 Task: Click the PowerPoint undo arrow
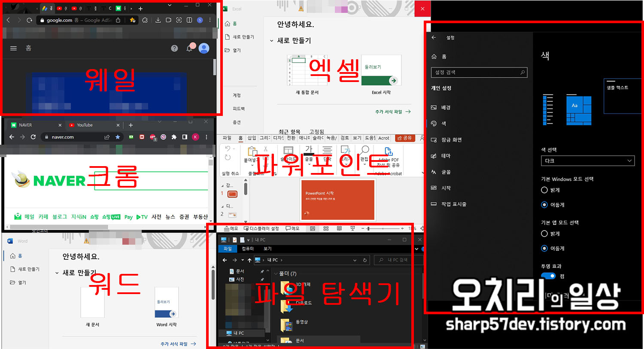[228, 149]
